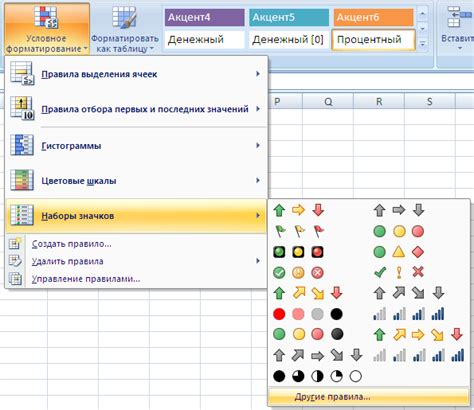This screenshot has height=410, width=474.
Task: Open the Удалить правила submenu
Action: [136, 261]
